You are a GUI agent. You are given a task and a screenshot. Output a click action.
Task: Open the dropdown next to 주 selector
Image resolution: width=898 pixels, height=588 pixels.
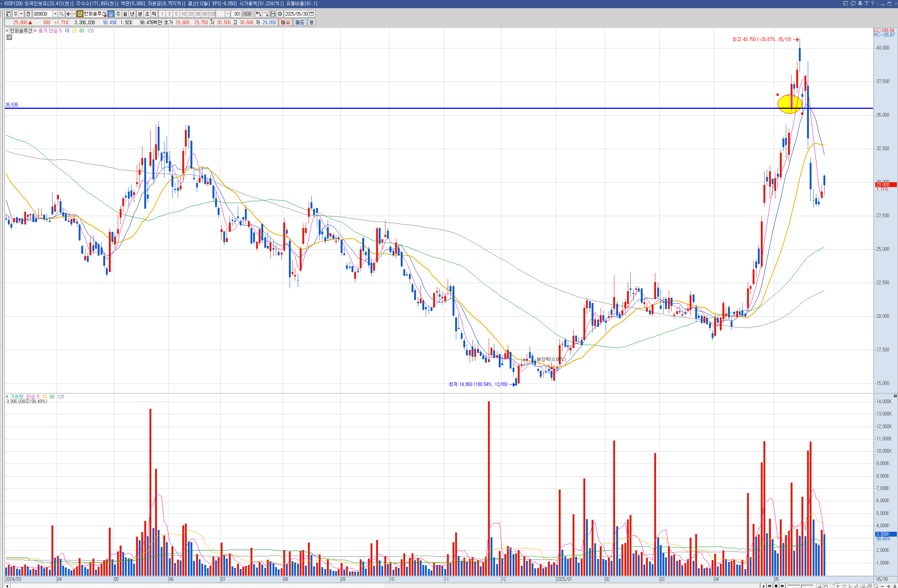[22, 14]
